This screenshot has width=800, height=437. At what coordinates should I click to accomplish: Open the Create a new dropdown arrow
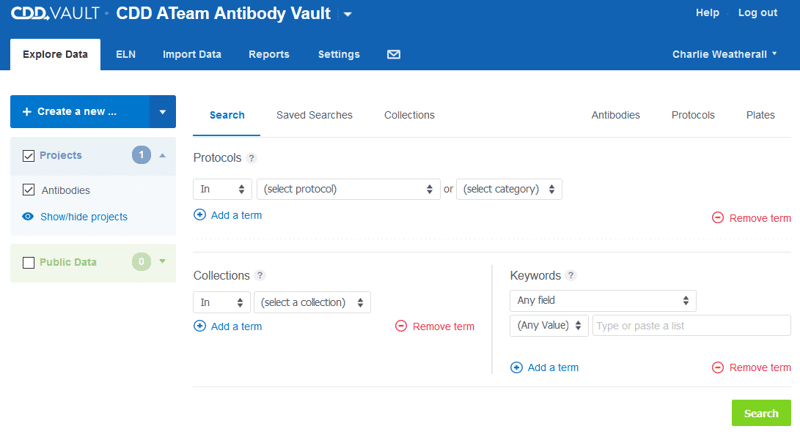(162, 112)
